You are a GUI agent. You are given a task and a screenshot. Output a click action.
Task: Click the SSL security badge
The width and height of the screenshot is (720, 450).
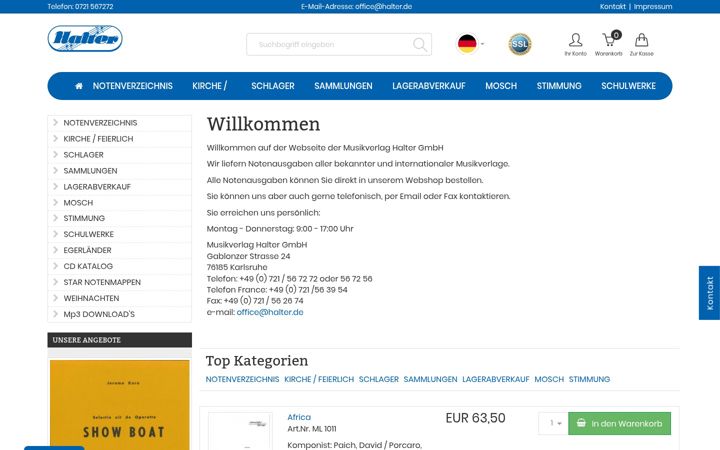pyautogui.click(x=520, y=44)
